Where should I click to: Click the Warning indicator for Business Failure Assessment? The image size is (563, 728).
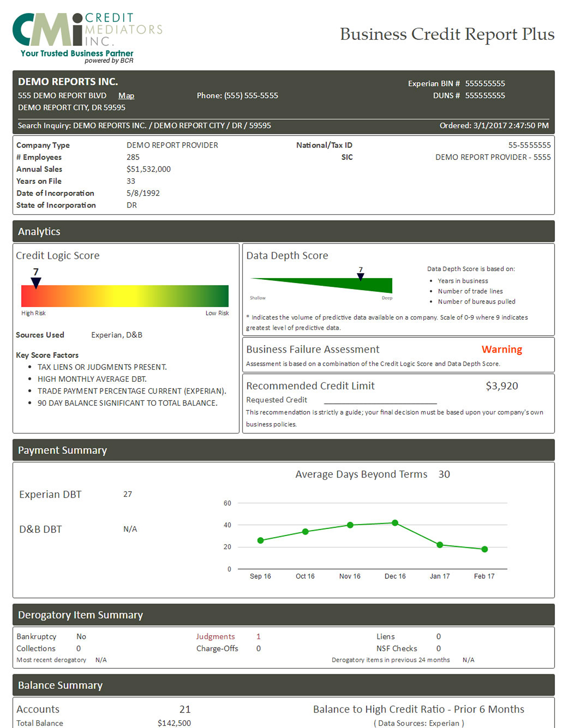502,349
